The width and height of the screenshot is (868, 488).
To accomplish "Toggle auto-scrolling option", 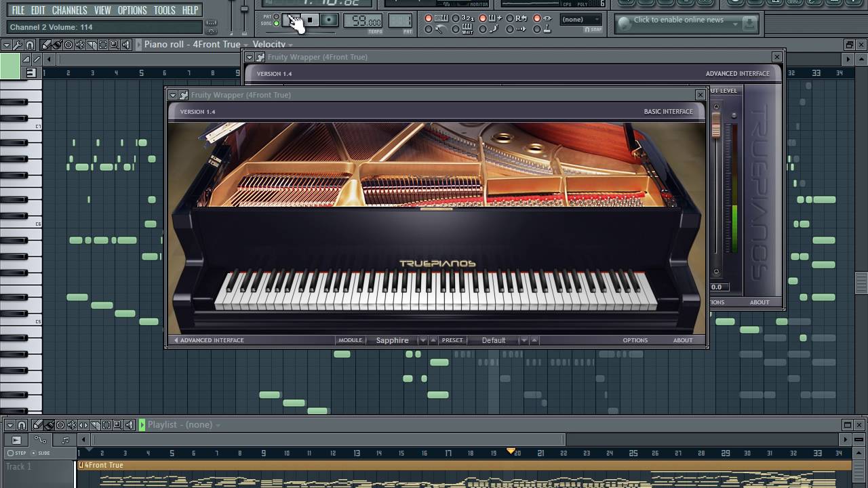I will (x=510, y=29).
